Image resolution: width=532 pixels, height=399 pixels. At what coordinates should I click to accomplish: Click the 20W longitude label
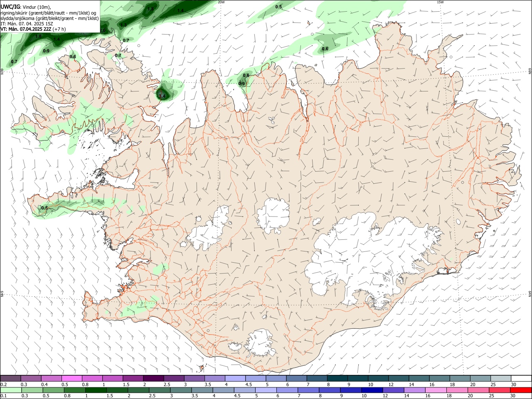point(222,2)
